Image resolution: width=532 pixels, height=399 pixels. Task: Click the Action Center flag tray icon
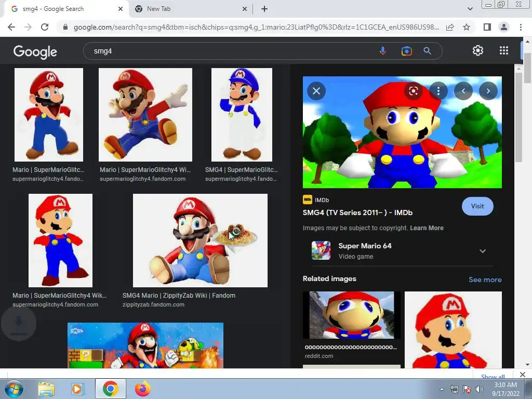467,389
